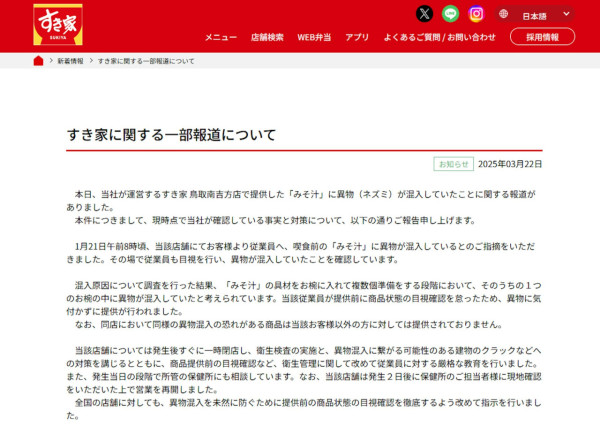Click the Sukiya logo
This screenshot has width=600, height=427.
point(58,24)
